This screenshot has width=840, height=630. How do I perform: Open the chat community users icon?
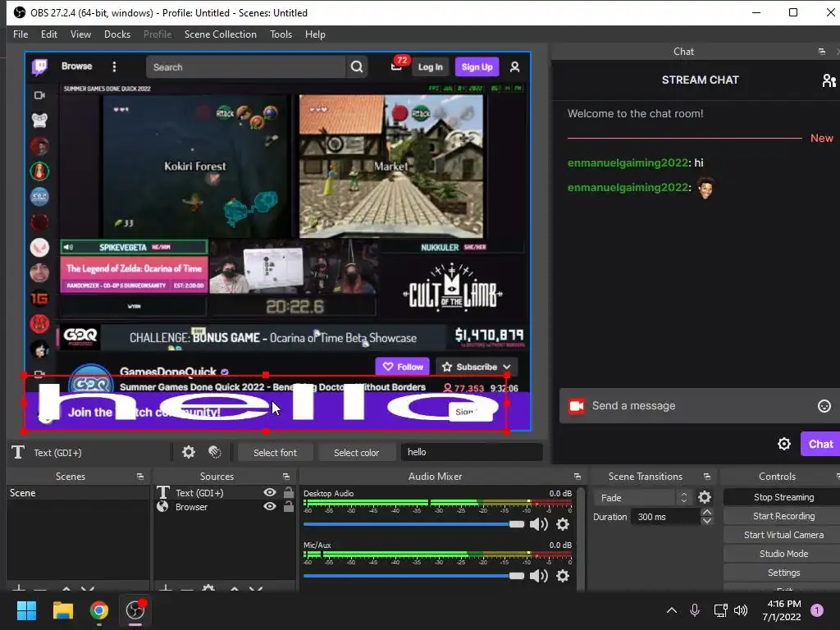pos(829,80)
